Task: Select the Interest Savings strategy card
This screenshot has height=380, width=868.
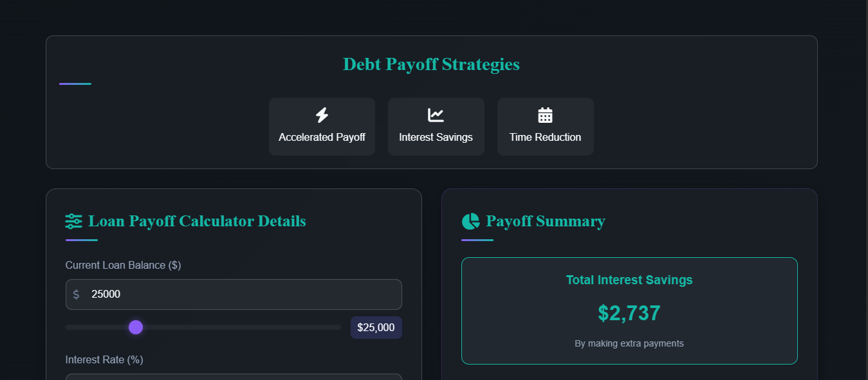Action: (436, 126)
